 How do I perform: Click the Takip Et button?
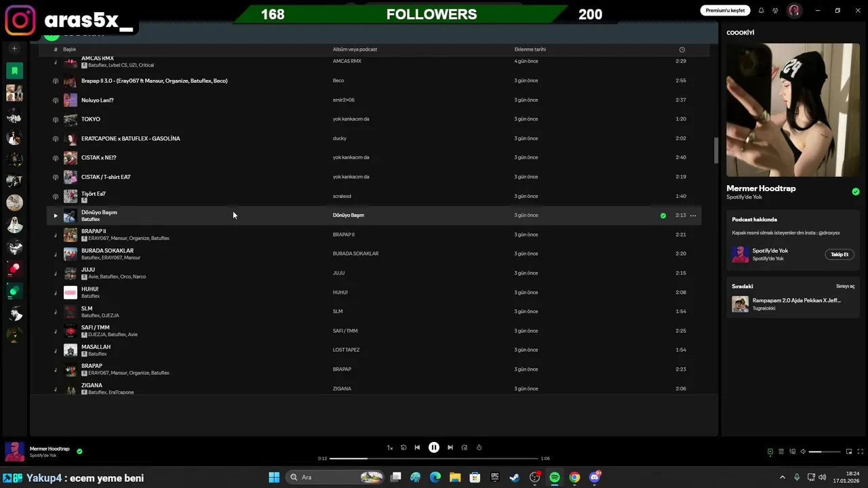tap(840, 254)
